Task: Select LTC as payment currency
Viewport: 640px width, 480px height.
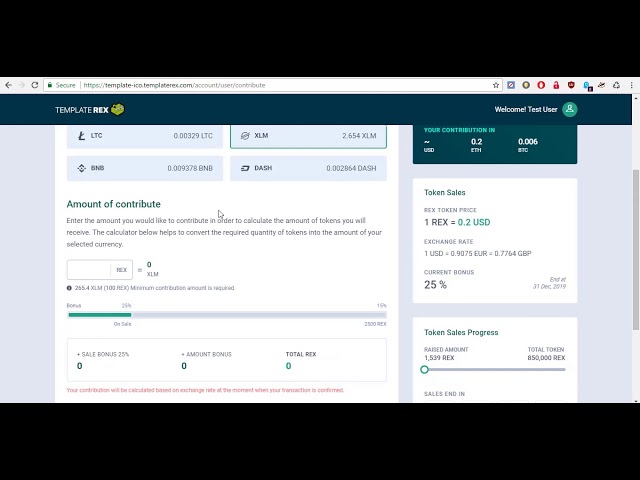Action: coord(145,136)
